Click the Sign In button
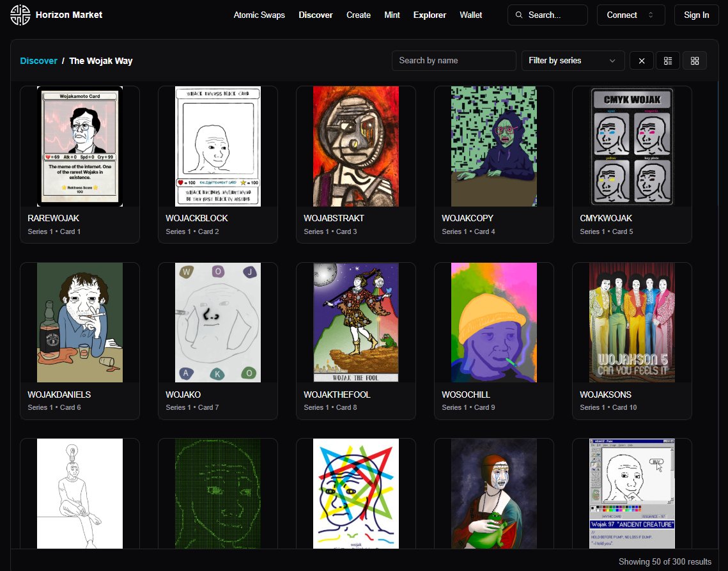The height and width of the screenshot is (571, 728). click(x=696, y=15)
